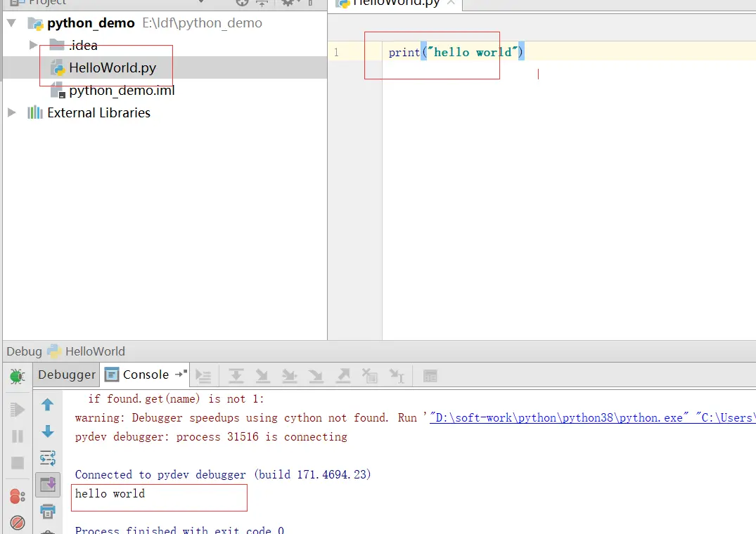Click the Run to Cursor icon
Screen dimensions: 756x534
(397, 376)
